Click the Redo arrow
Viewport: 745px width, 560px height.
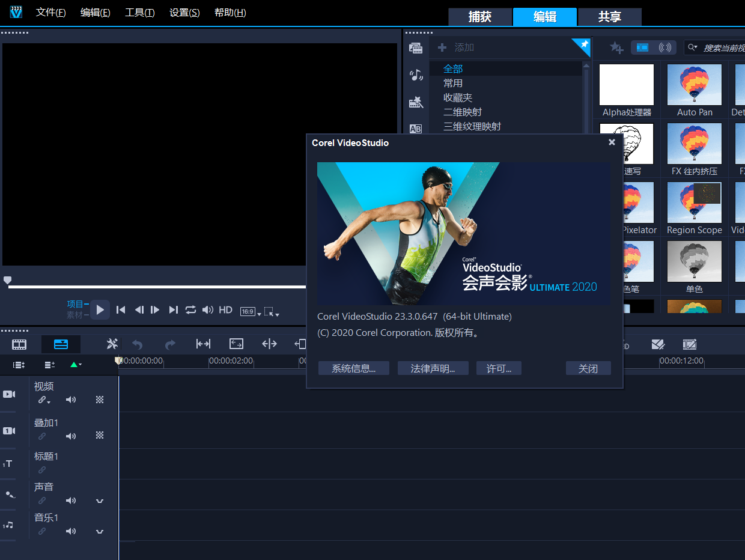coord(170,344)
